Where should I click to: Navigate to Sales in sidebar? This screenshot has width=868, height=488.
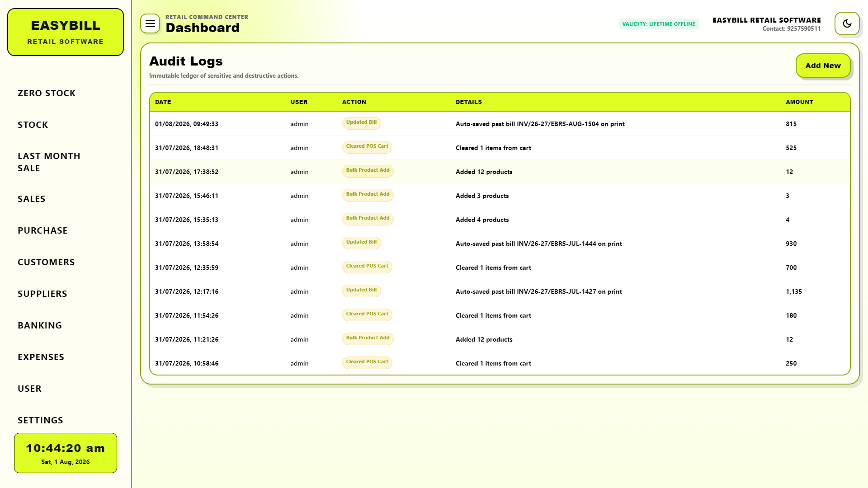[x=32, y=199]
